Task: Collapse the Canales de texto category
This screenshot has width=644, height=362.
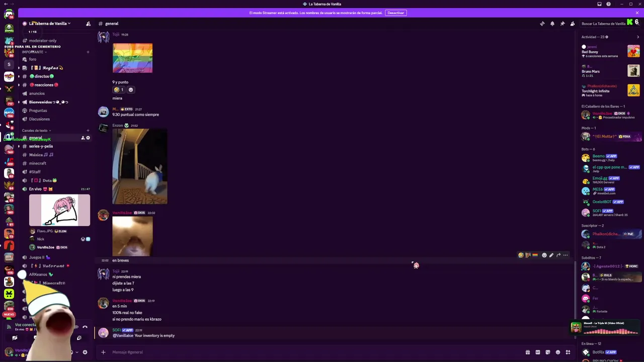Action: pyautogui.click(x=36, y=131)
